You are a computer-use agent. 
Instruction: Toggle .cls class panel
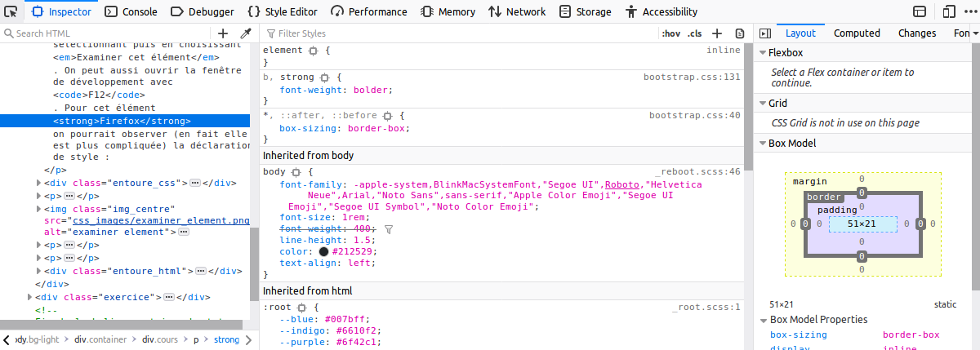point(695,33)
